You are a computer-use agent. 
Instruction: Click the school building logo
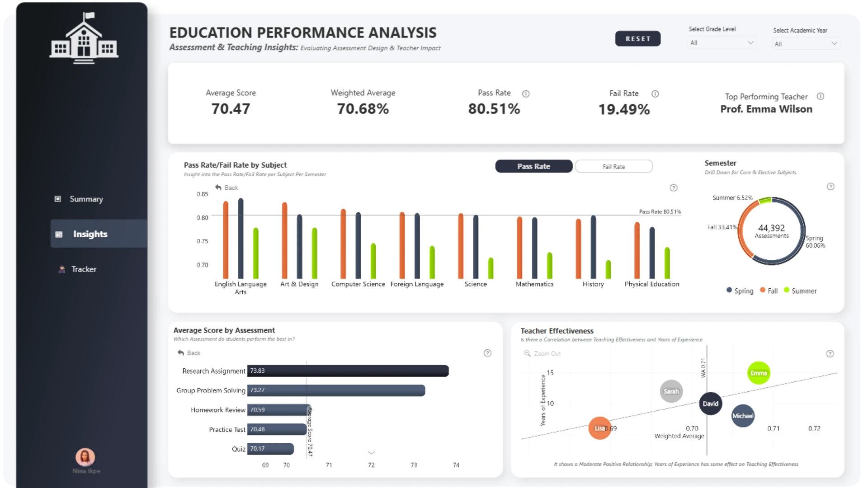tap(84, 38)
